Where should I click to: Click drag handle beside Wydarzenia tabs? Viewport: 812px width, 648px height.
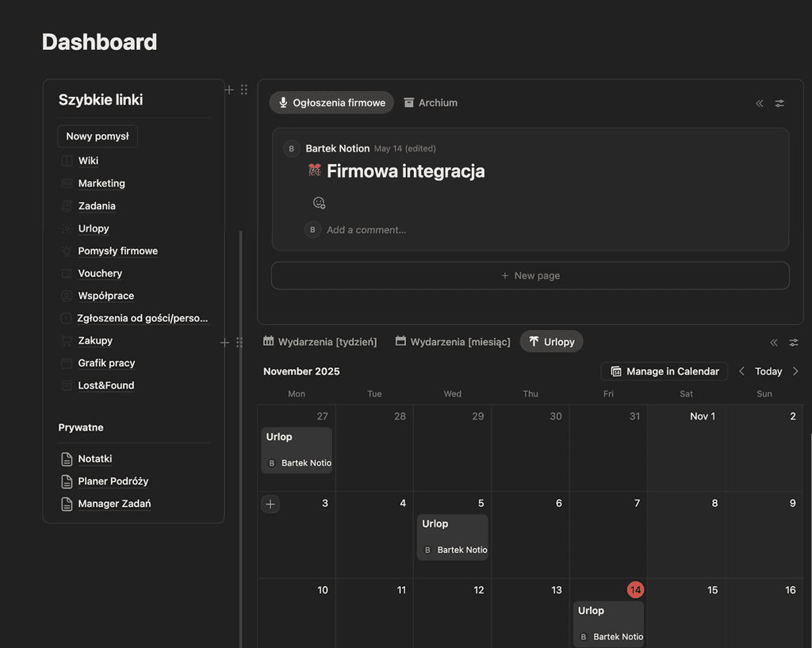click(x=239, y=343)
